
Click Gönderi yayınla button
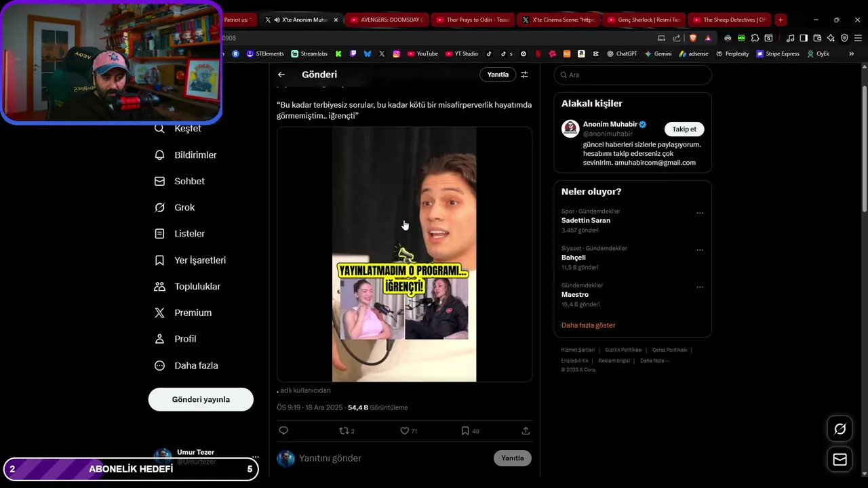click(x=201, y=399)
